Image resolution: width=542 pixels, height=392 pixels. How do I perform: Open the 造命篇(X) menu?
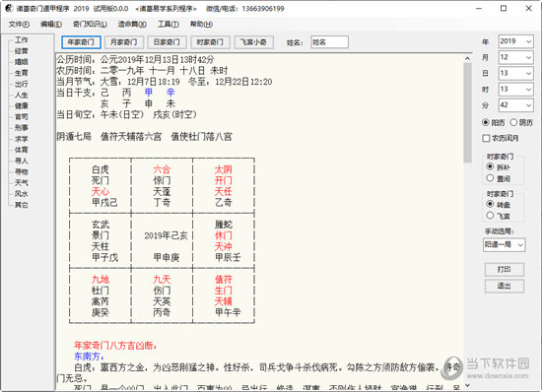tap(132, 25)
